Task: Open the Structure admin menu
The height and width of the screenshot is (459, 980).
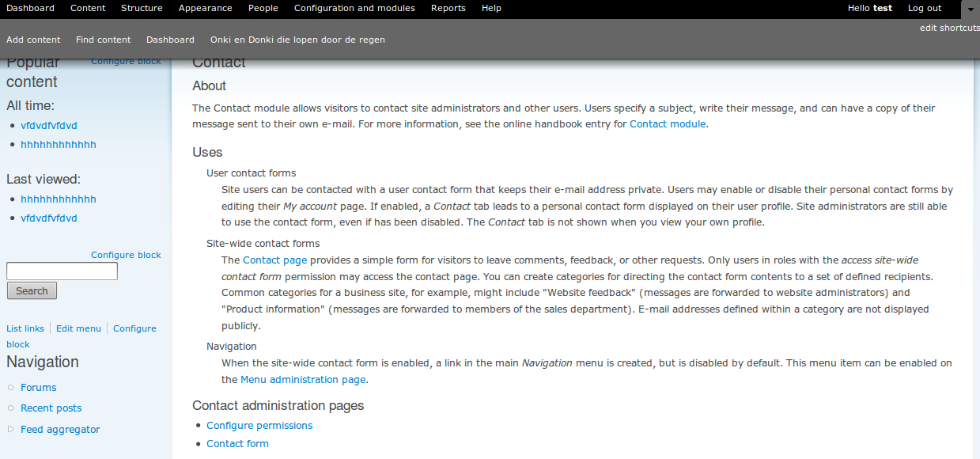Action: click(142, 8)
